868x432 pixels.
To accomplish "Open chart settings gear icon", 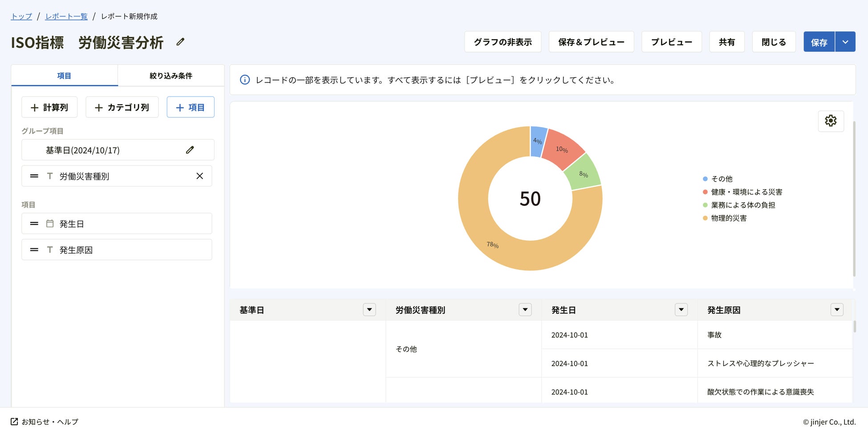I will [831, 121].
